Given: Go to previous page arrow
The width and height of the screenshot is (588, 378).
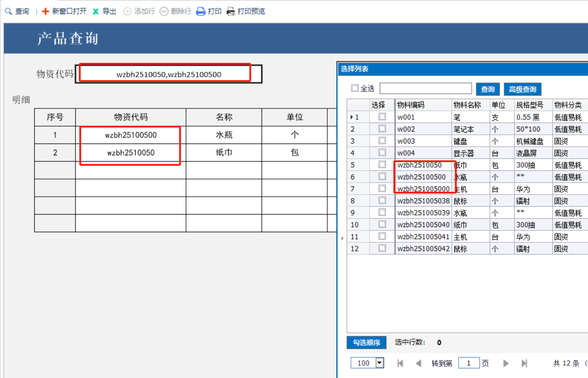Looking at the screenshot, I should tap(418, 363).
